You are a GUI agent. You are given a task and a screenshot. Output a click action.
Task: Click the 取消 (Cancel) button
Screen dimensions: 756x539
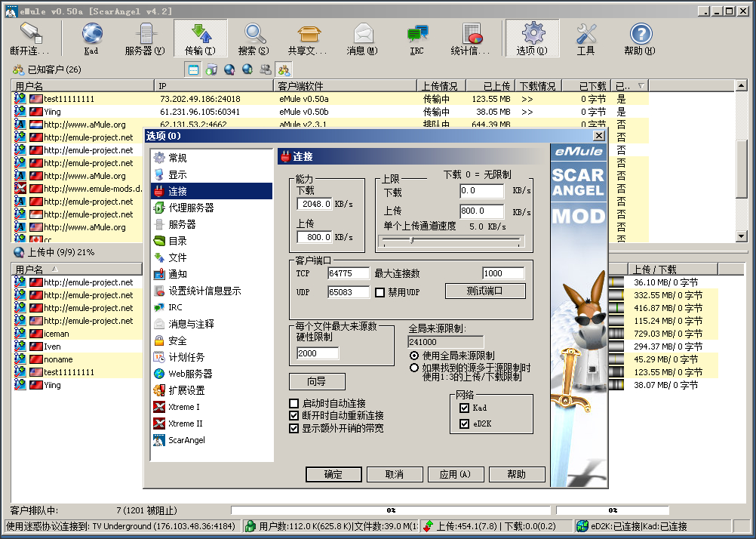point(395,474)
